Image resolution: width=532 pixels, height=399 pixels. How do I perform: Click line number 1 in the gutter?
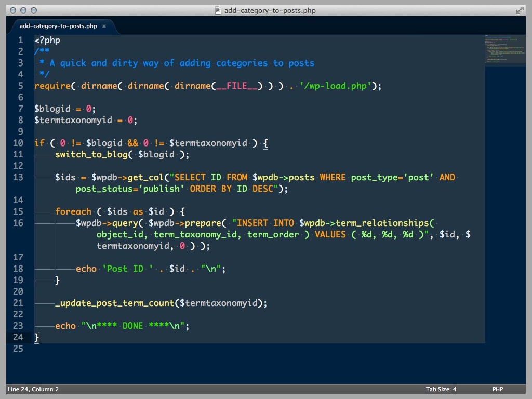pos(20,40)
